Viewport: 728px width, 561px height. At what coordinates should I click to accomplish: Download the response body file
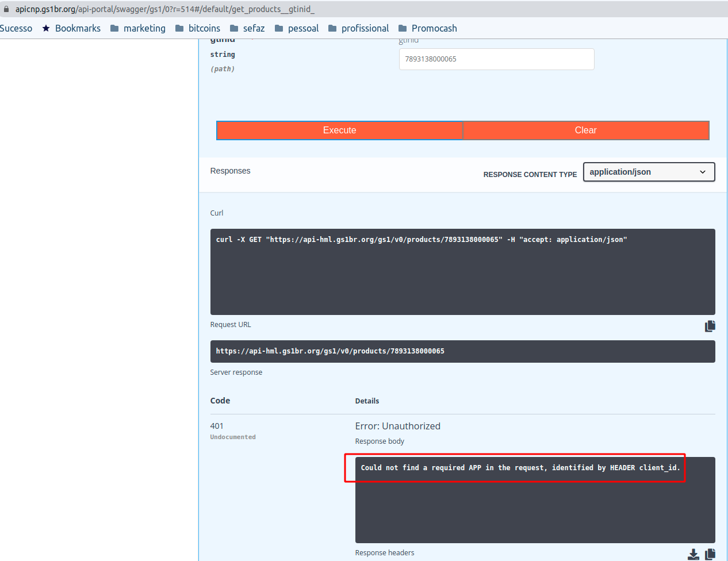[693, 554]
